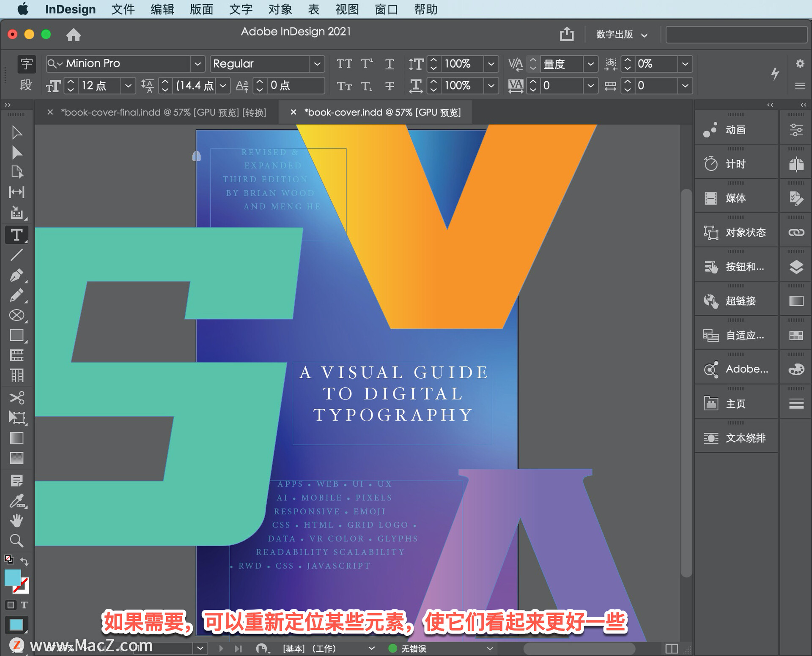Viewport: 812px width, 656px height.
Task: Open the 数字出版 workspace dropdown
Action: pos(621,34)
